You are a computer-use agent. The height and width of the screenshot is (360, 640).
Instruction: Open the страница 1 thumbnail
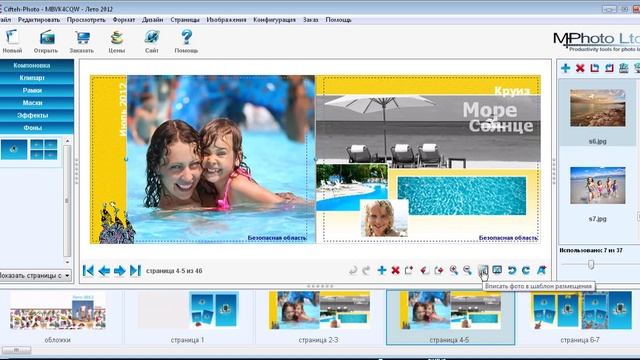click(x=187, y=311)
